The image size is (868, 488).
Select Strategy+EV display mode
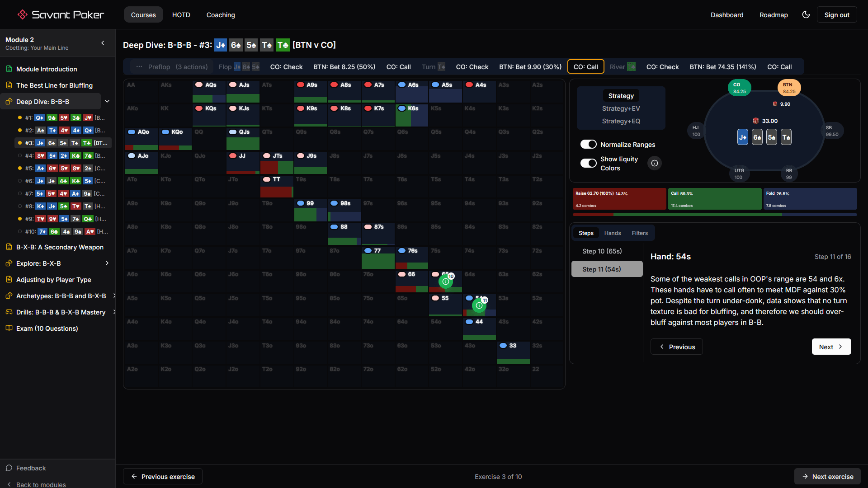coord(621,108)
